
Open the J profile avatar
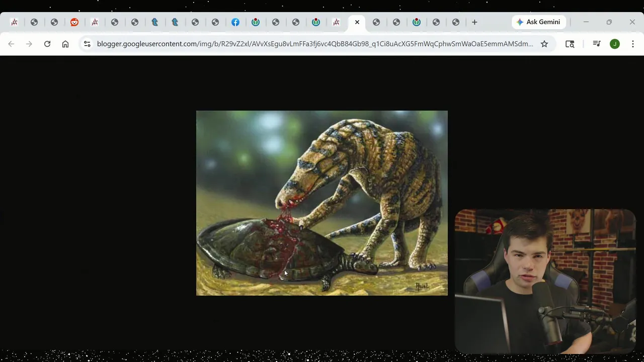click(615, 44)
